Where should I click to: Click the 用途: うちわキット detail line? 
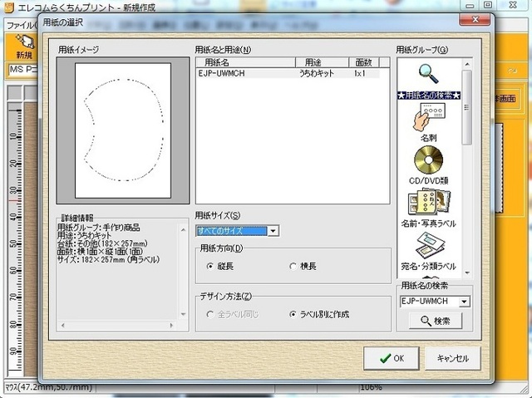(84, 236)
